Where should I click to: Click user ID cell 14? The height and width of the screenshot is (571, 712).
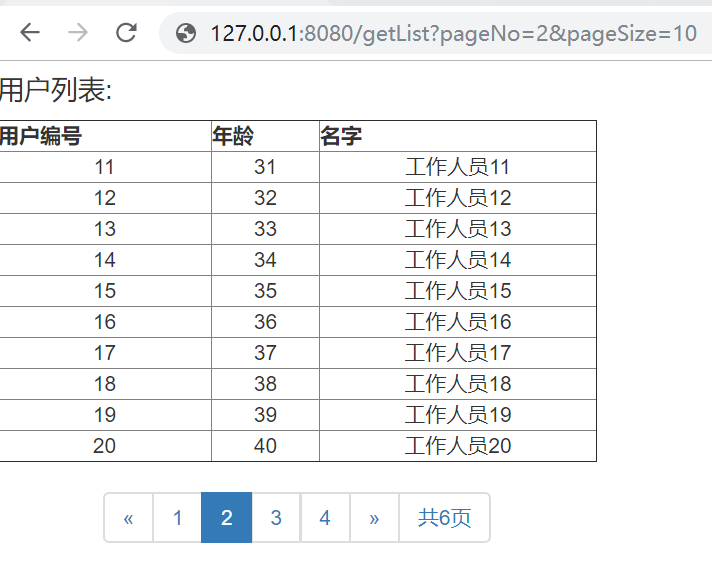(x=105, y=260)
